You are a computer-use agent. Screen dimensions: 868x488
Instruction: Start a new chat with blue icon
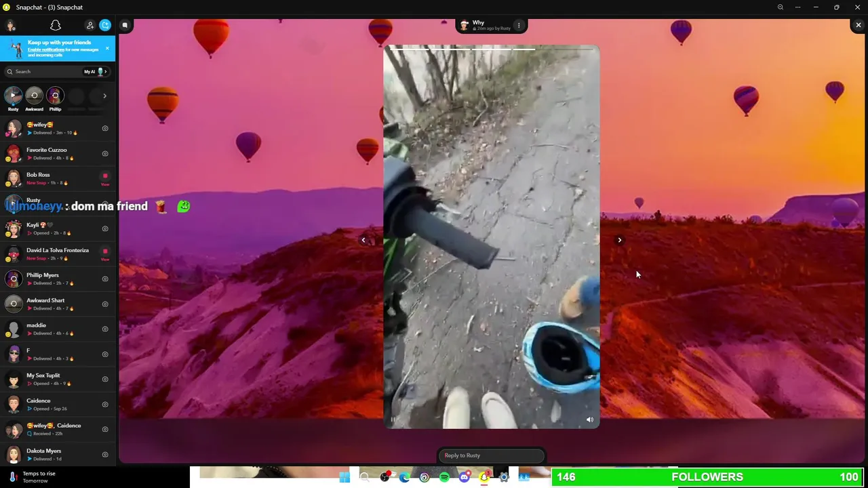tap(105, 25)
